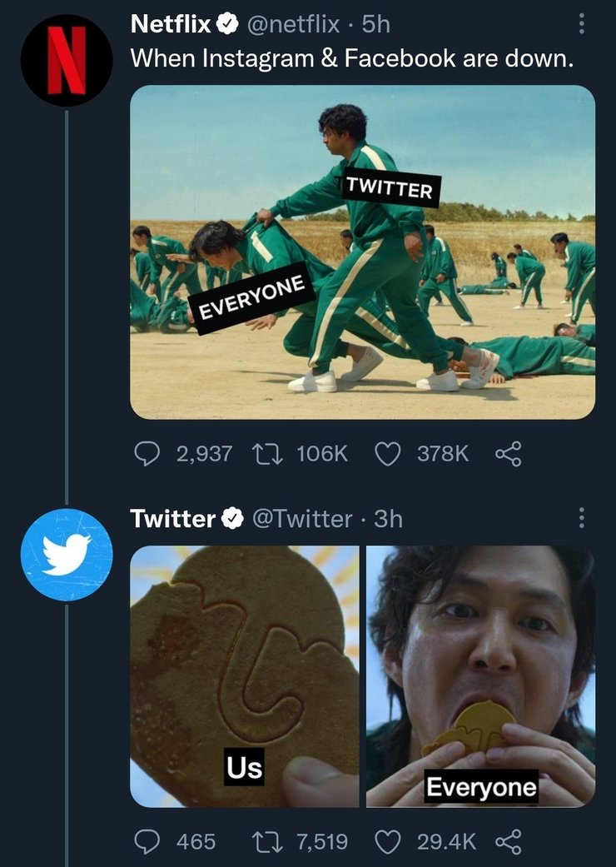The image size is (616, 867).
Task: Open the Netflix display name link
Action: (x=171, y=25)
